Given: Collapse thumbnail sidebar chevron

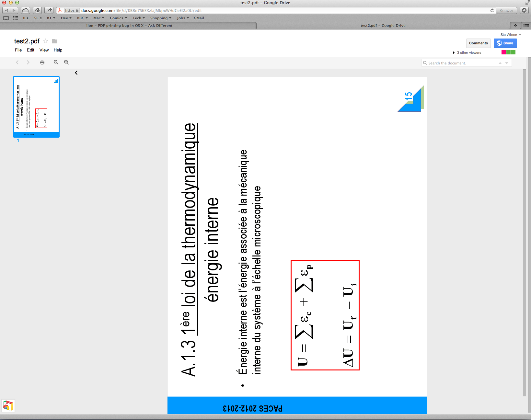Looking at the screenshot, I should click(76, 73).
